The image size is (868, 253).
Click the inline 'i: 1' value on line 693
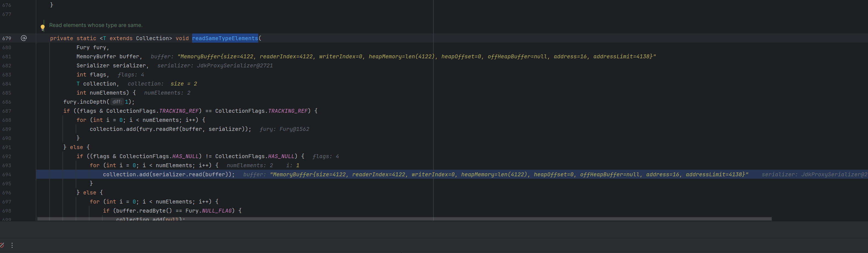pyautogui.click(x=293, y=165)
